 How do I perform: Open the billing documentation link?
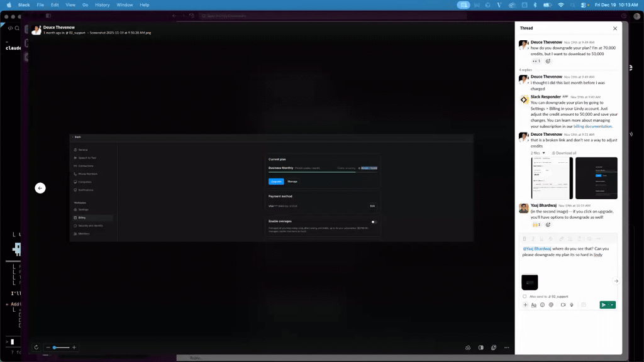point(592,126)
